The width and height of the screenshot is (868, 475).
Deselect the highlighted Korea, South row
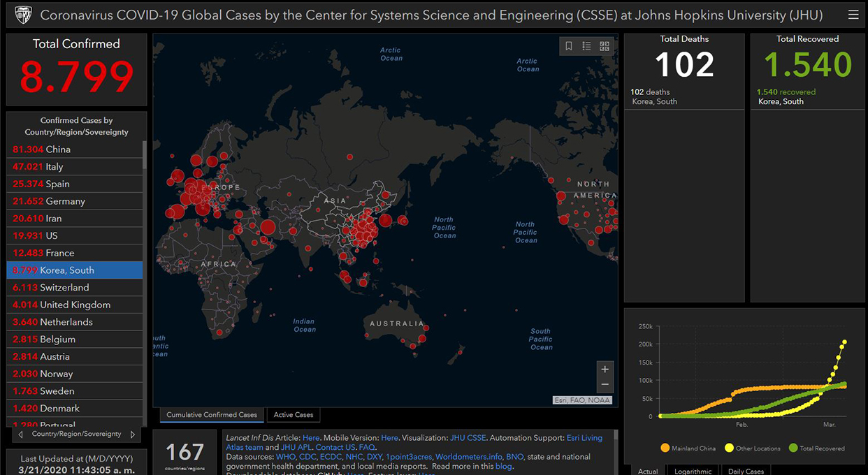click(x=75, y=270)
